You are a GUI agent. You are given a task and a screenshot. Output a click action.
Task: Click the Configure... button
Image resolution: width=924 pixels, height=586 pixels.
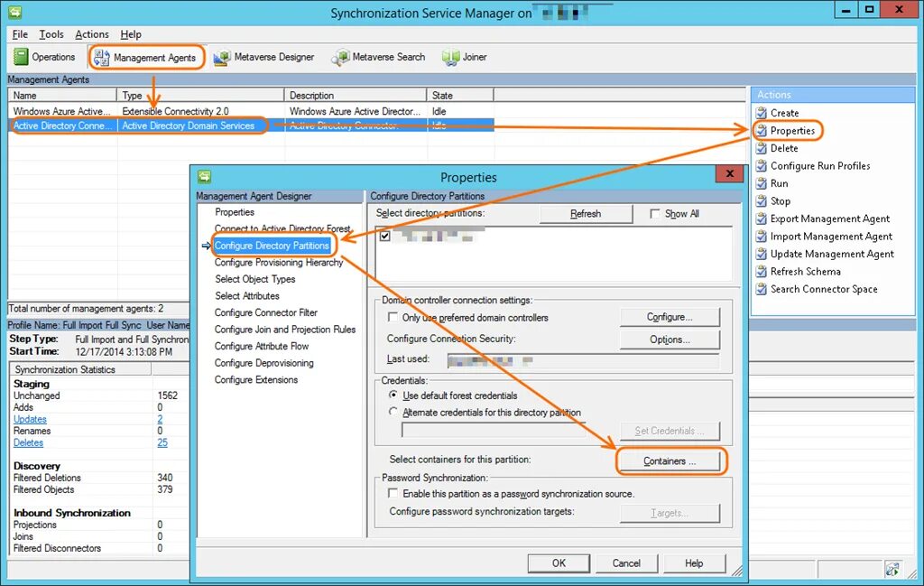tap(670, 317)
